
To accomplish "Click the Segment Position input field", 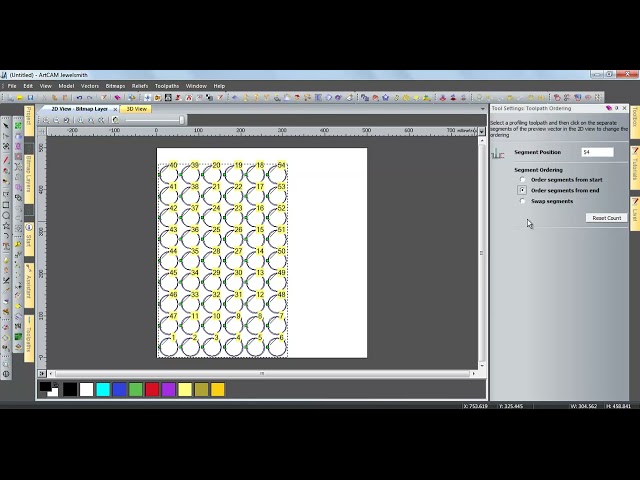I will (x=597, y=152).
